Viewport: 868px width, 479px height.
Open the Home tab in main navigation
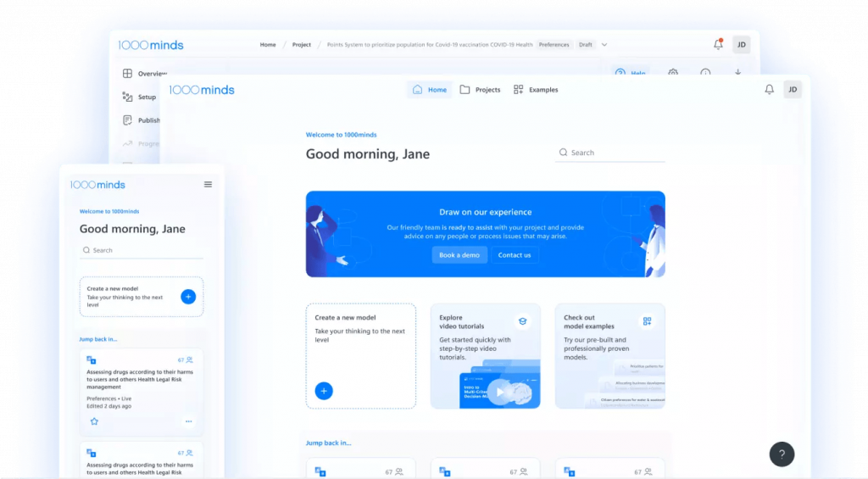pyautogui.click(x=430, y=90)
